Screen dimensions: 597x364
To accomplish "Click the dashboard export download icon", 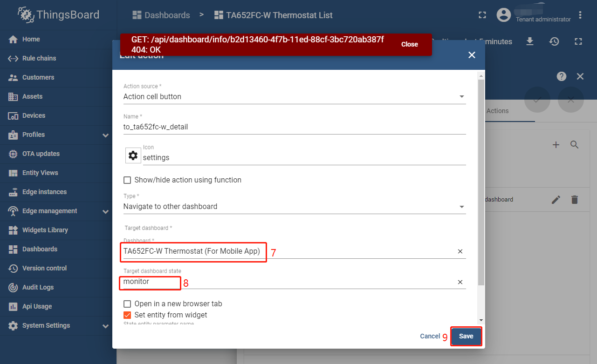I will (x=530, y=41).
